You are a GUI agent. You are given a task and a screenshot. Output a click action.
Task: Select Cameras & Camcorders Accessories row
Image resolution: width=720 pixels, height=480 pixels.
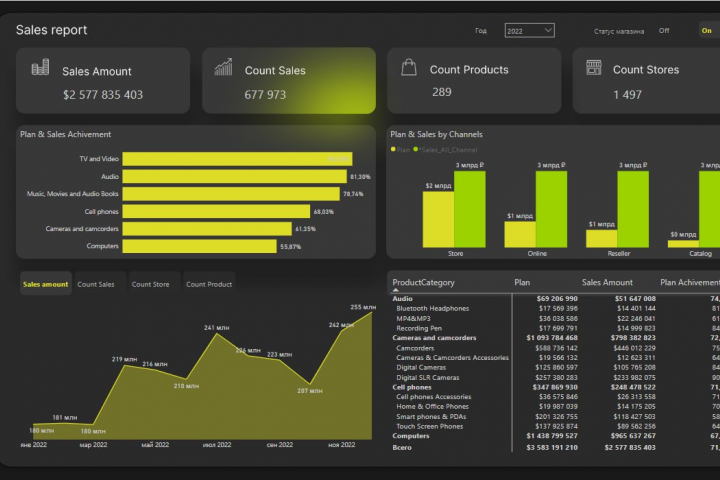(556, 358)
